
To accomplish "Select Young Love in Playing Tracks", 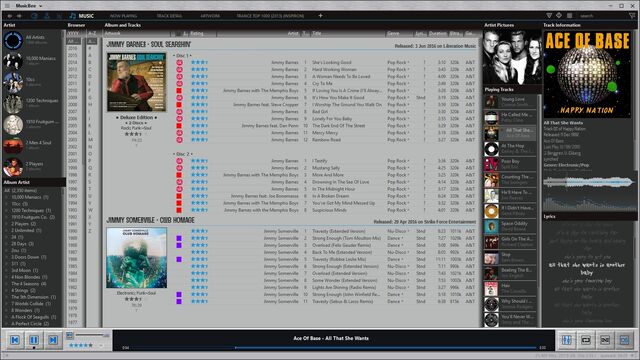I will point(510,102).
